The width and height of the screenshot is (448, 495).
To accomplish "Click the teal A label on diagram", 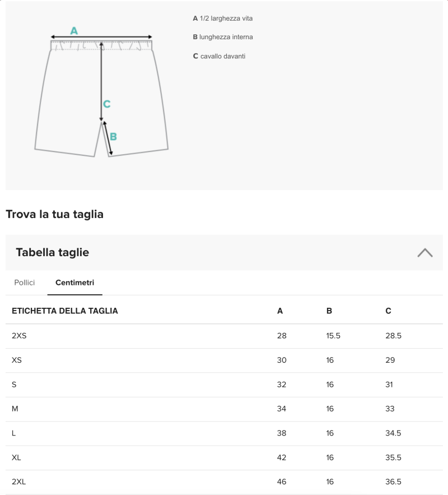I will [x=74, y=31].
